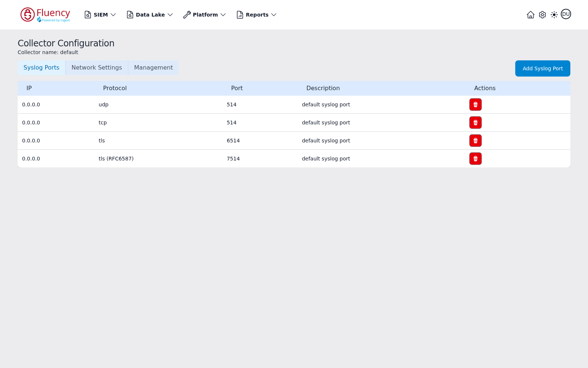Image resolution: width=588 pixels, height=368 pixels.
Task: Toggle light/dark theme sun icon
Action: 554,15
